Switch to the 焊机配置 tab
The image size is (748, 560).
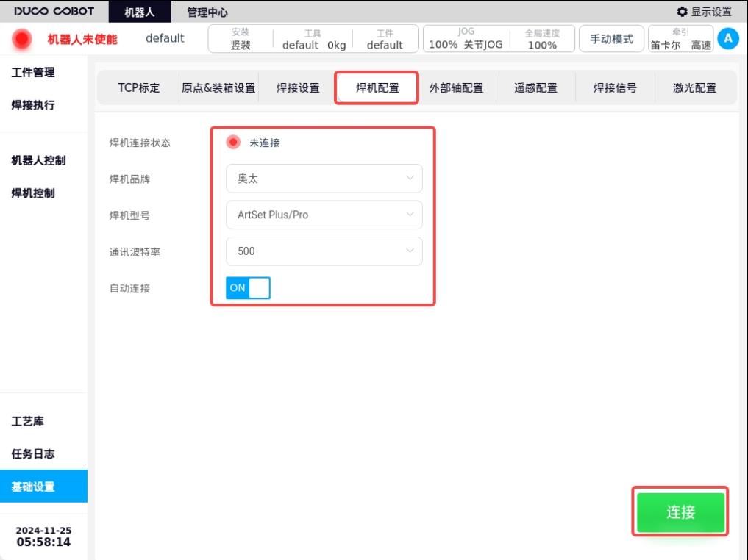coord(377,87)
